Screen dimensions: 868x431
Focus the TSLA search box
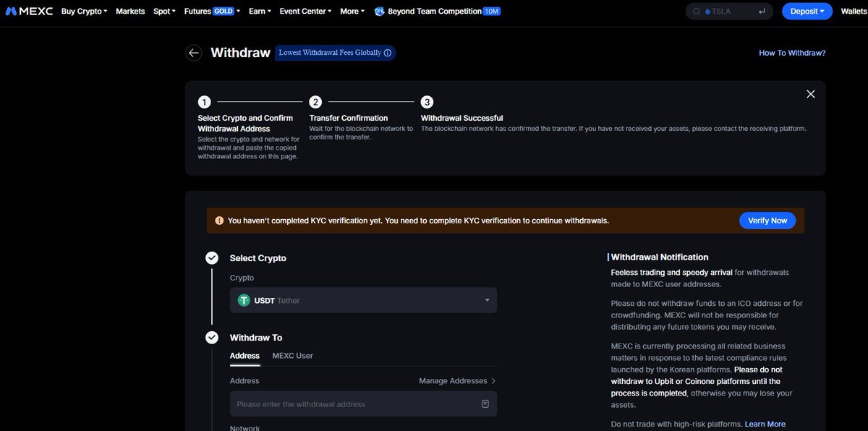pos(729,12)
